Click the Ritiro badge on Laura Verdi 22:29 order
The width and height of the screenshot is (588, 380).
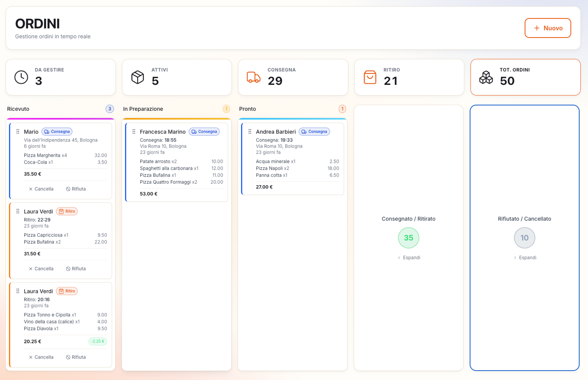tap(67, 211)
